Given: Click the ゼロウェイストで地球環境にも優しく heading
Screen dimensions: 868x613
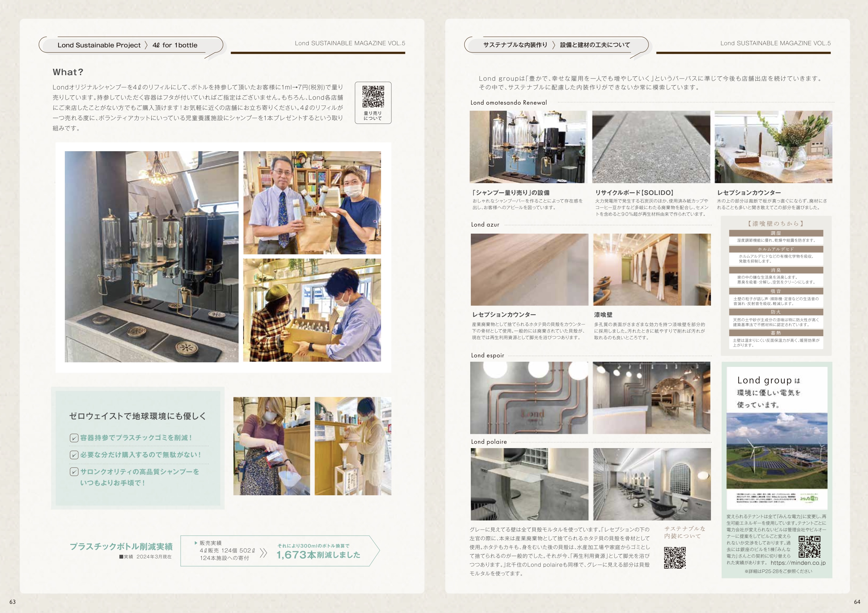Looking at the screenshot, I should (x=138, y=416).
